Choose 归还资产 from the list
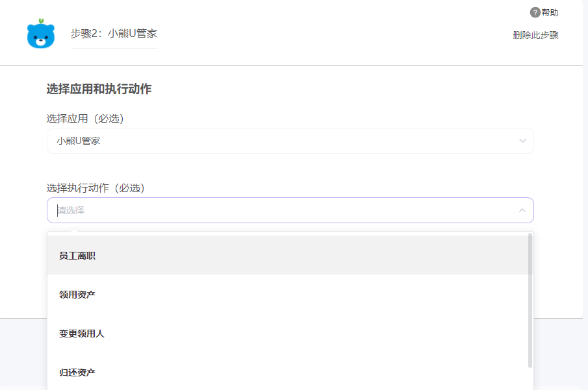 [288, 372]
